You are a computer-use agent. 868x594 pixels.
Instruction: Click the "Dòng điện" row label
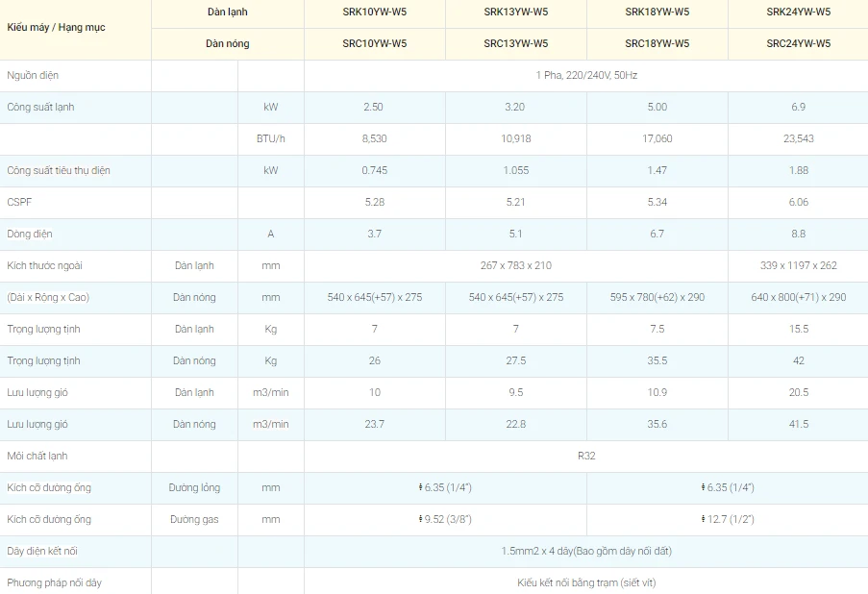pos(30,234)
